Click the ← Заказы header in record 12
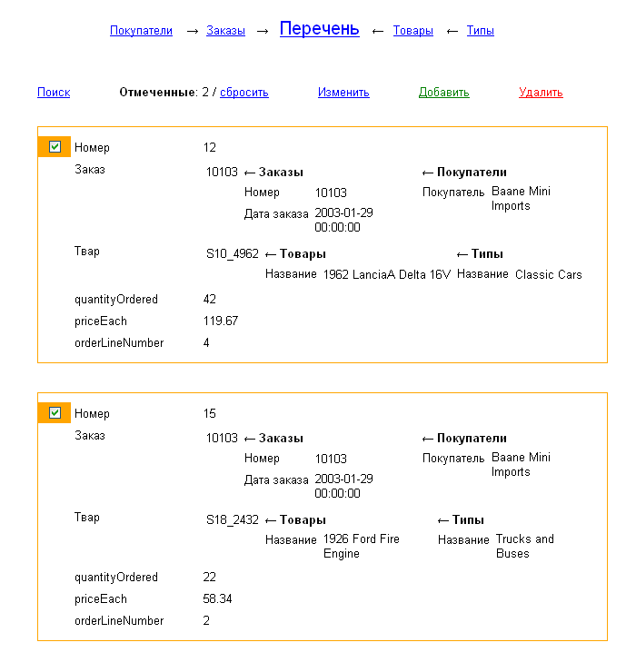The height and width of the screenshot is (672, 636). tap(273, 173)
